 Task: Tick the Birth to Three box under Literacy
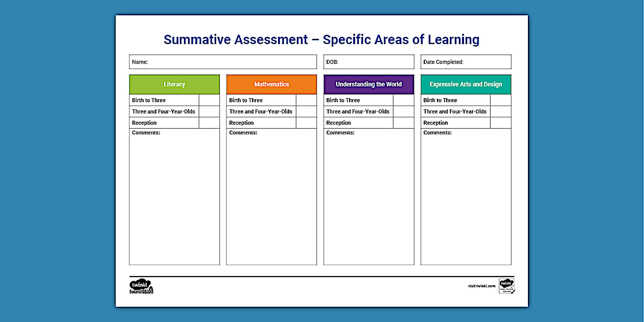coord(210,100)
